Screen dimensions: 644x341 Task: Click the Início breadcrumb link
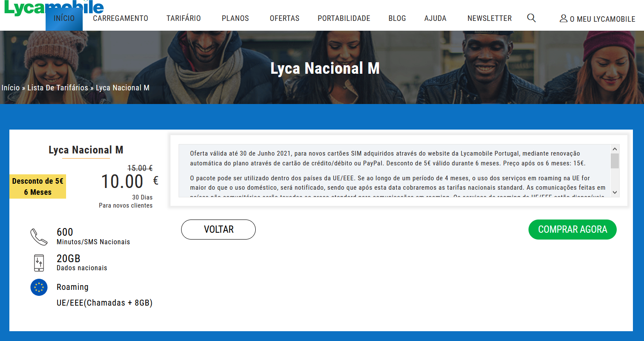pos(11,88)
